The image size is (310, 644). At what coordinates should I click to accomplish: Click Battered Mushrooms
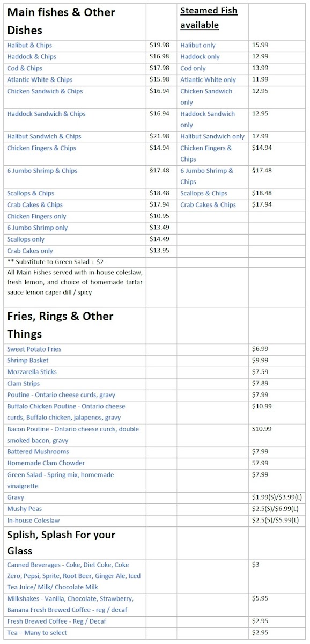[x=38, y=452]
